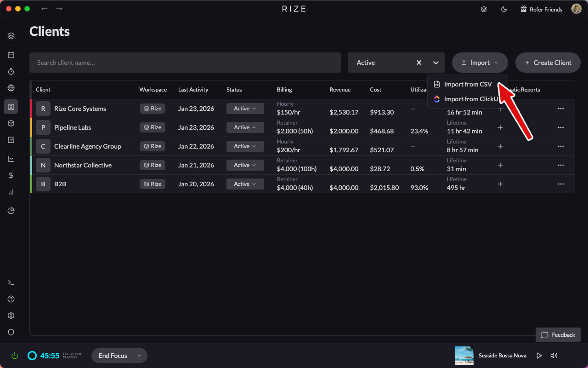Open more options for B2B client

(560, 184)
